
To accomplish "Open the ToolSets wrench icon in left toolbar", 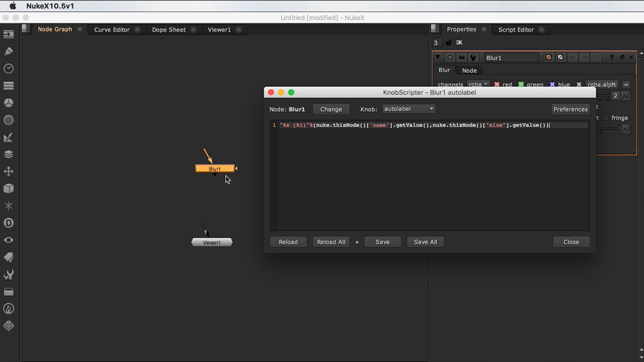I will [9, 275].
